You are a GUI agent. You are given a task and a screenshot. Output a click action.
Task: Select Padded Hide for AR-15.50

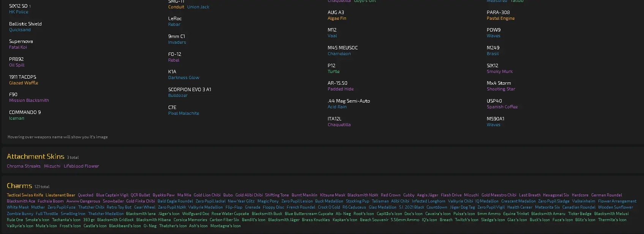click(340, 89)
